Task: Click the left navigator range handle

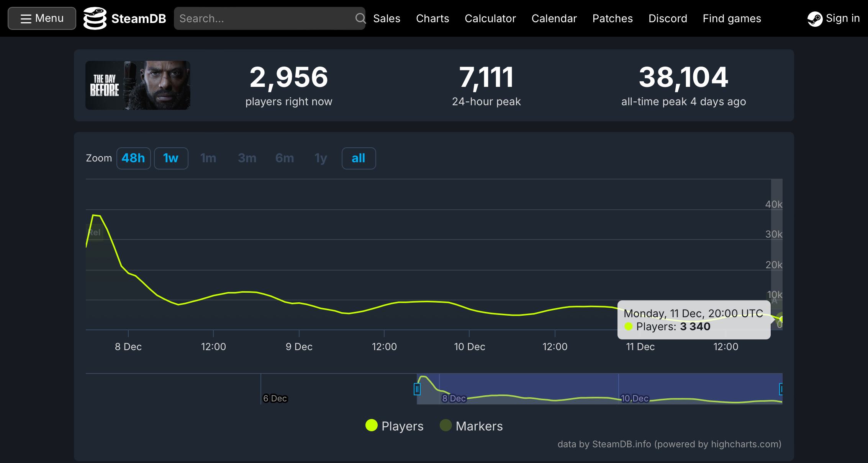Action: pyautogui.click(x=417, y=389)
